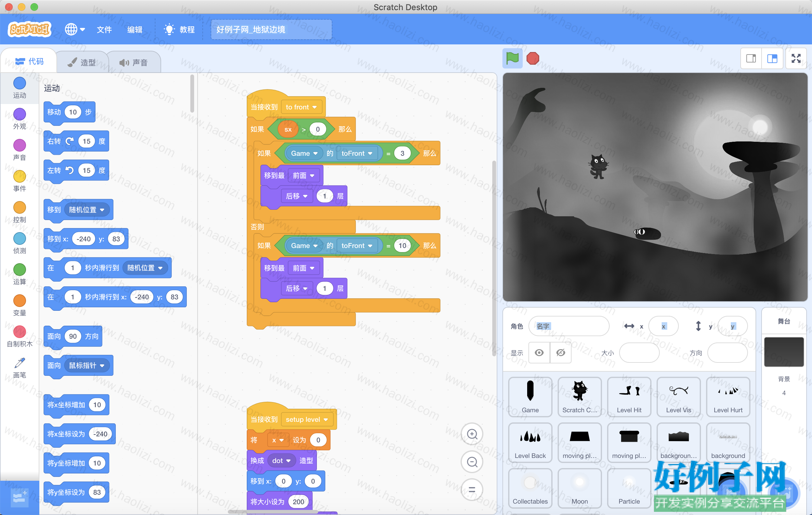Click the green flag to start

click(512, 59)
